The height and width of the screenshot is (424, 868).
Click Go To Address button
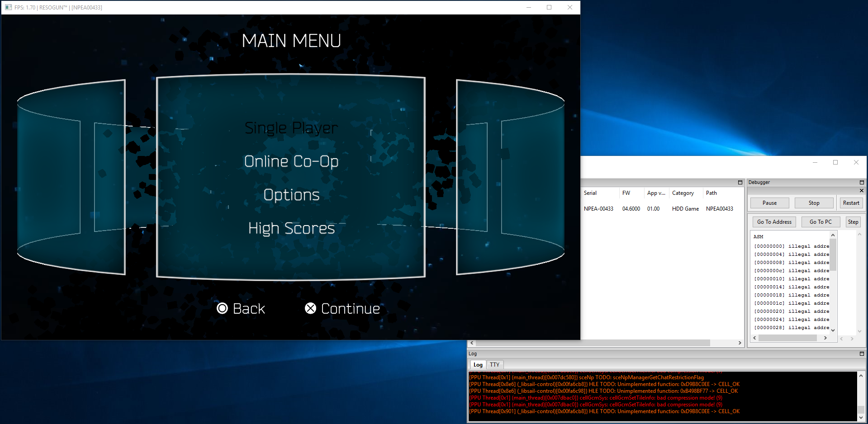pos(774,222)
